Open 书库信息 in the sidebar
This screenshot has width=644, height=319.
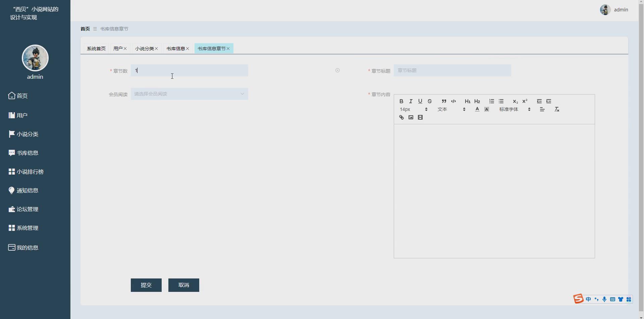click(x=35, y=153)
